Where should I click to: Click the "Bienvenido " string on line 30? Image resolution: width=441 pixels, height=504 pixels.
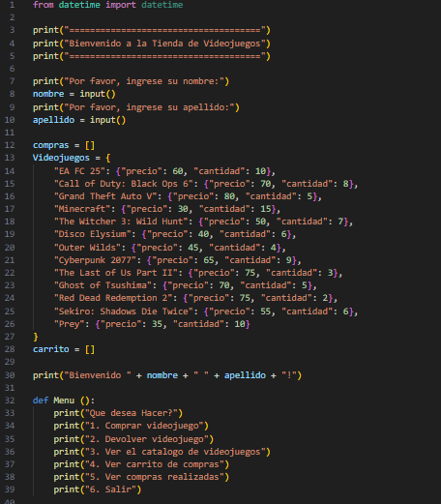[x=98, y=375]
